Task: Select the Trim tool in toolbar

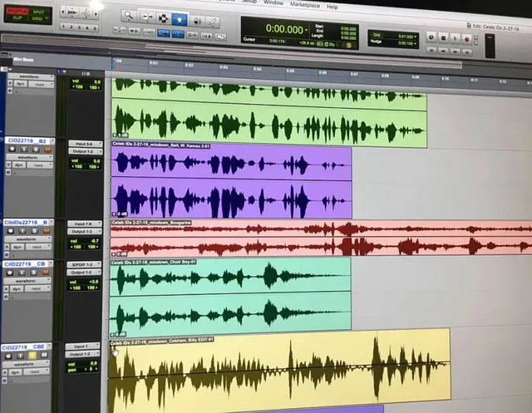Action: click(146, 16)
